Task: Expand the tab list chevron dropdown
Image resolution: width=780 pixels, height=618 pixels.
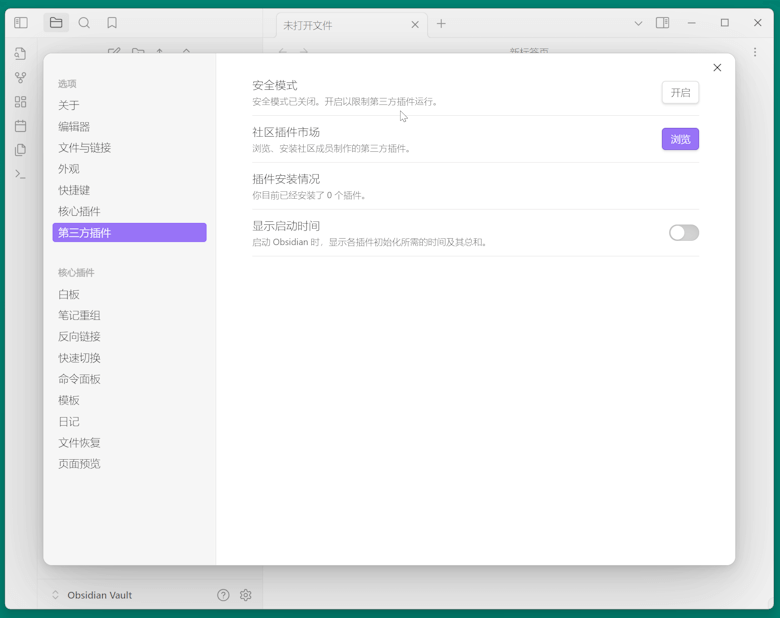Action: click(x=638, y=23)
